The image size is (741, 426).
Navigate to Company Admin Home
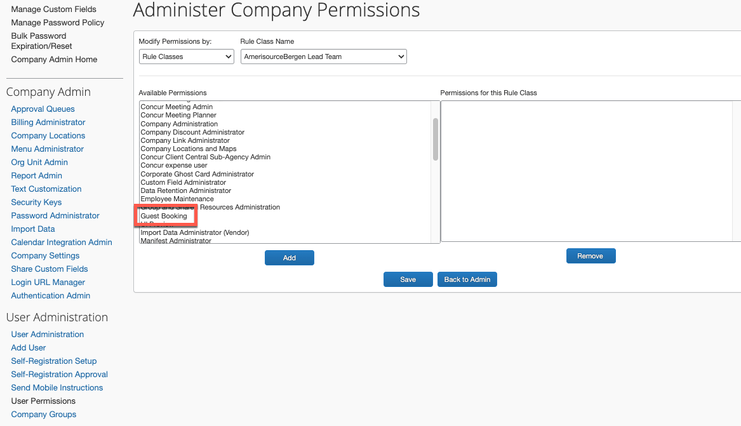54,60
